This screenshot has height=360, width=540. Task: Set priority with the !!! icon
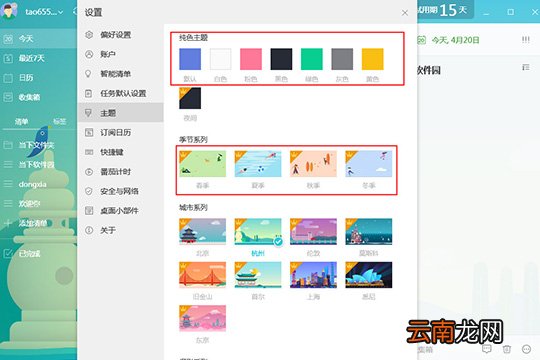click(x=526, y=40)
